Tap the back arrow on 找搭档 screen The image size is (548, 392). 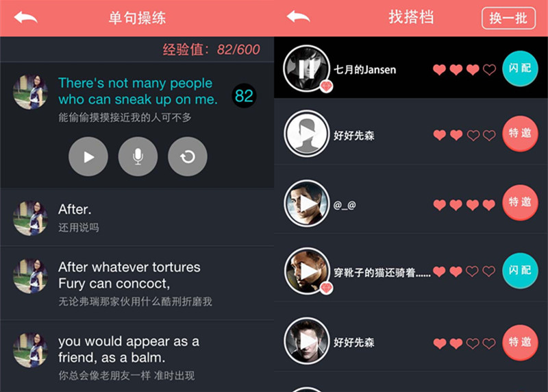tap(298, 16)
